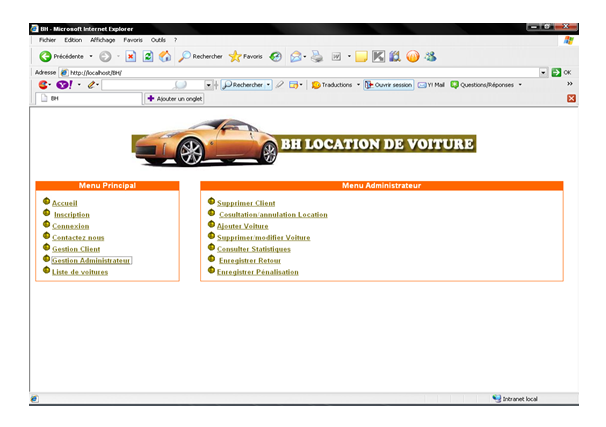Screen dimensions: 606x427
Task: Click Ajouter un onglet button
Action: point(174,99)
